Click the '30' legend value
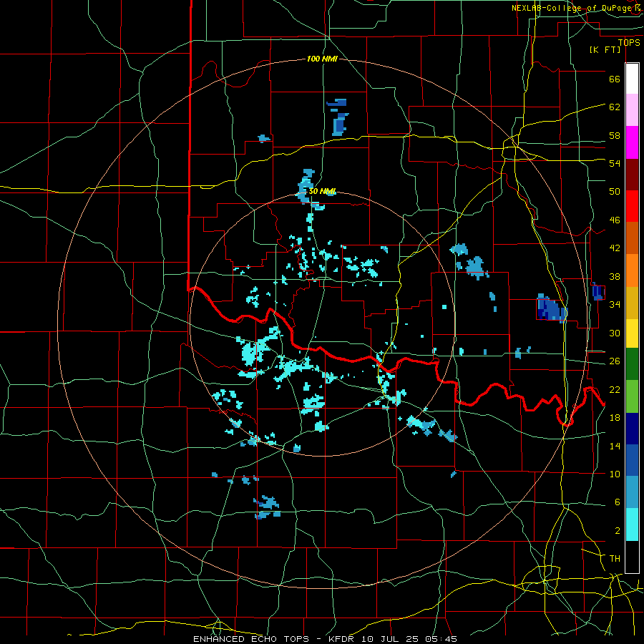The image size is (644, 644). 615,333
